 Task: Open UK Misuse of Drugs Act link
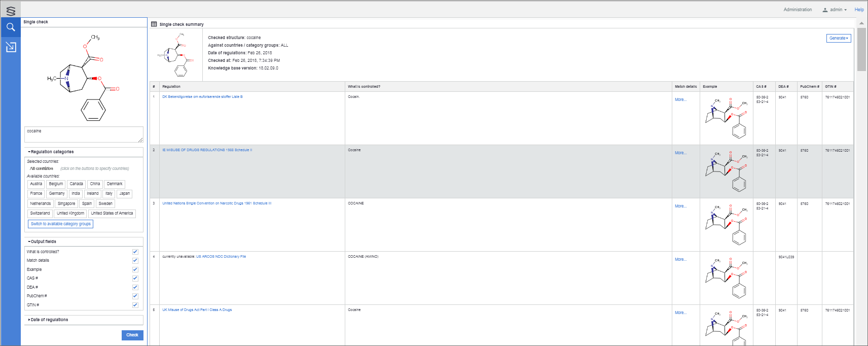point(197,309)
